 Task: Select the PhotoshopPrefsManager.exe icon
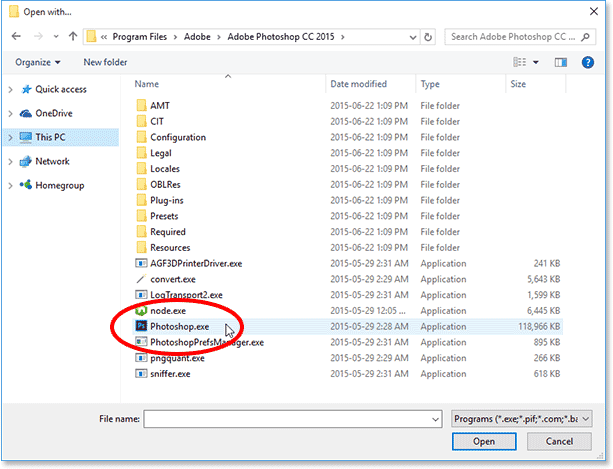(141, 342)
